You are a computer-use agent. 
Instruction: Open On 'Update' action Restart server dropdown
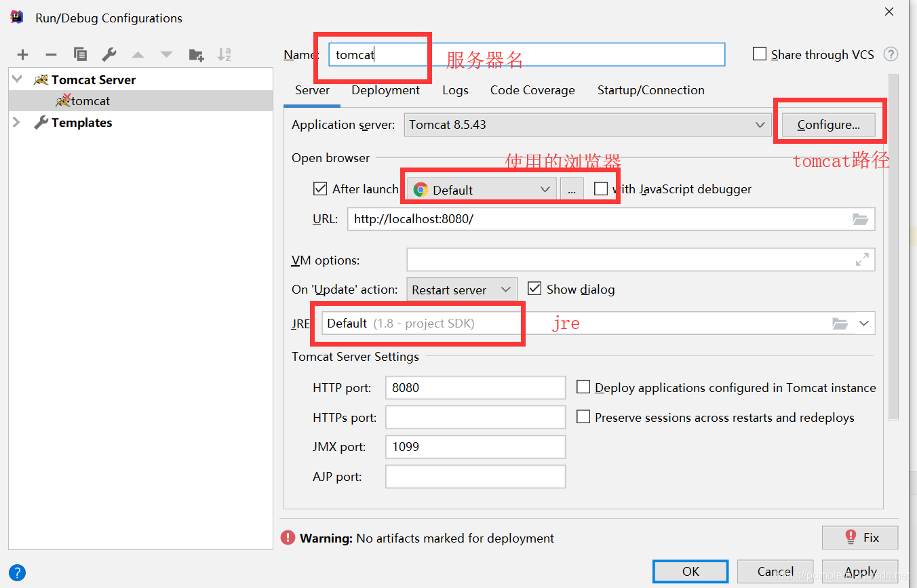(462, 290)
